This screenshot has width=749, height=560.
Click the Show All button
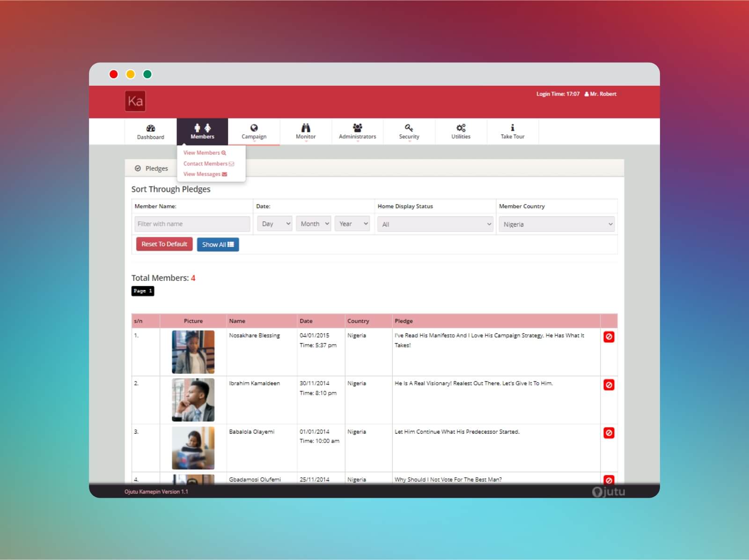click(218, 244)
